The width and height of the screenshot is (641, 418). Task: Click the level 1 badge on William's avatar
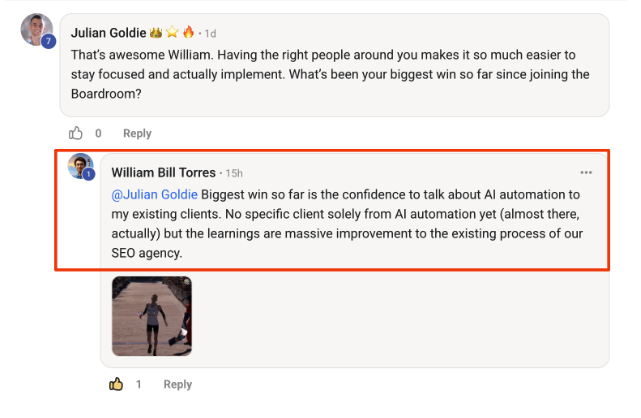[x=89, y=174]
